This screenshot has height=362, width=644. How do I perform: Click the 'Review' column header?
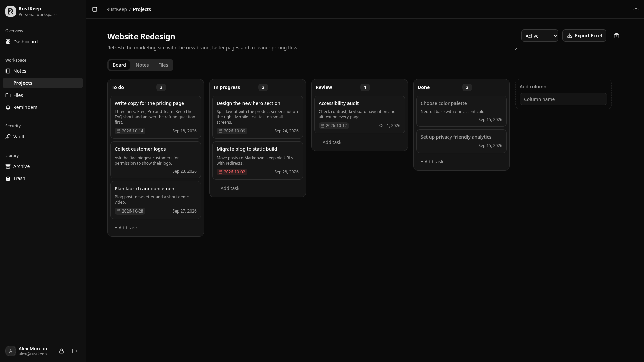coord(324,87)
